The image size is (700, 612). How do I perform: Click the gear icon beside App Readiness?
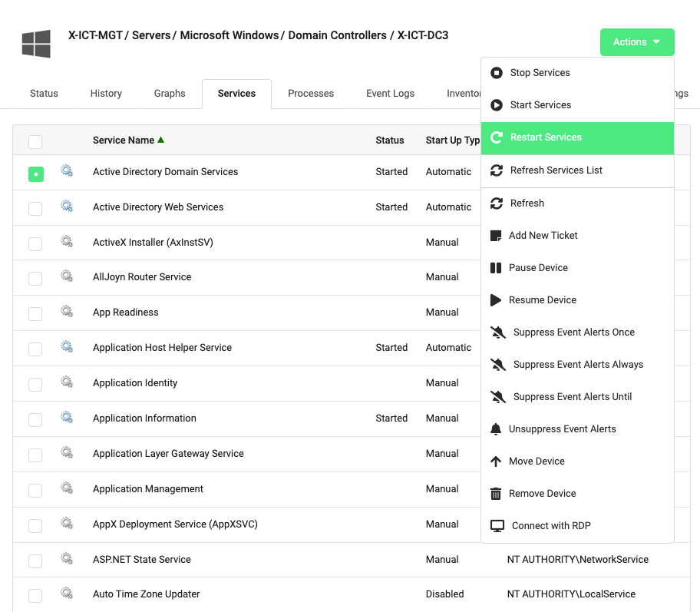click(67, 311)
